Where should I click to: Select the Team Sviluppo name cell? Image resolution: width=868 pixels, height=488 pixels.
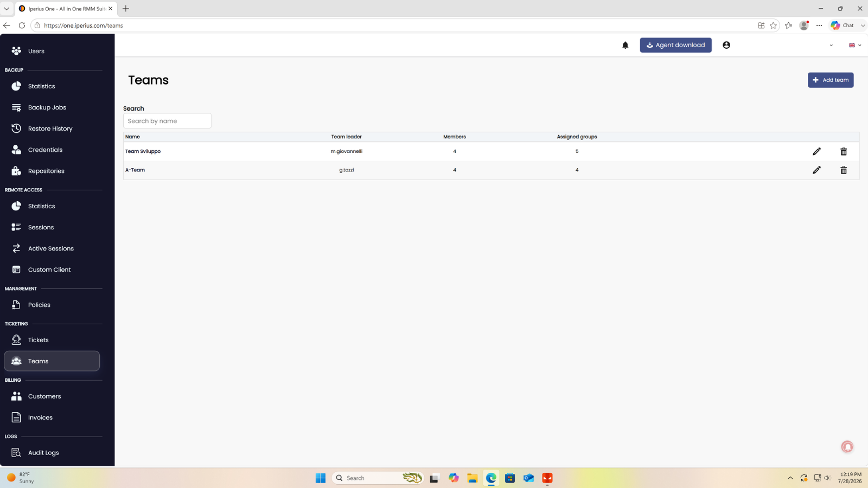pyautogui.click(x=143, y=151)
